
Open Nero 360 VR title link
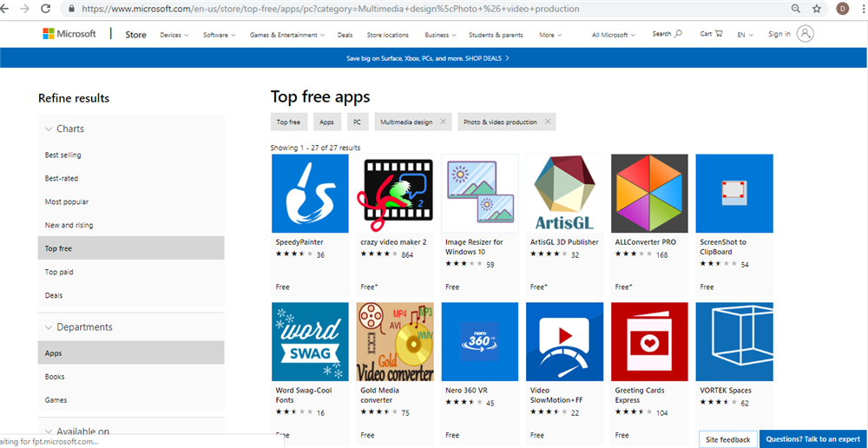click(467, 391)
